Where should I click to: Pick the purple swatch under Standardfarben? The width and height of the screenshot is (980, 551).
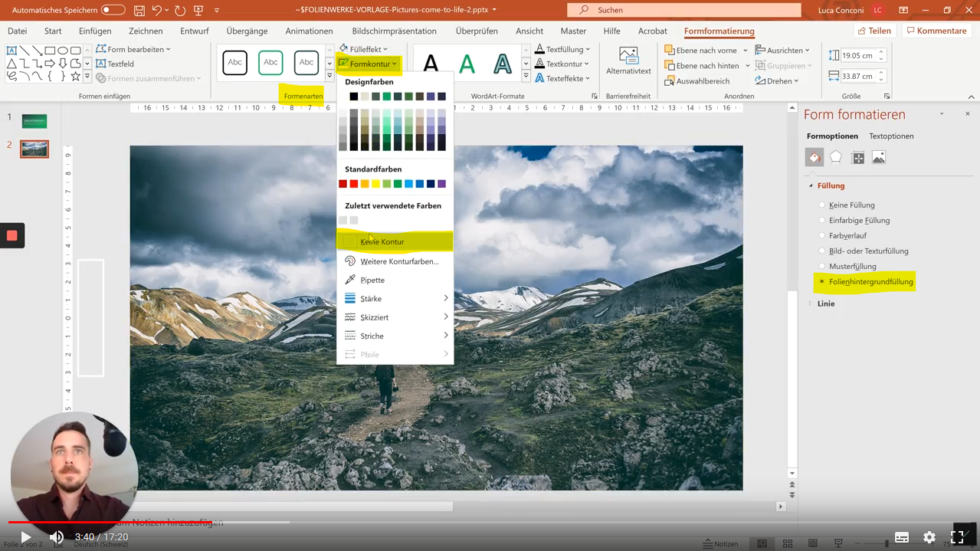click(441, 184)
